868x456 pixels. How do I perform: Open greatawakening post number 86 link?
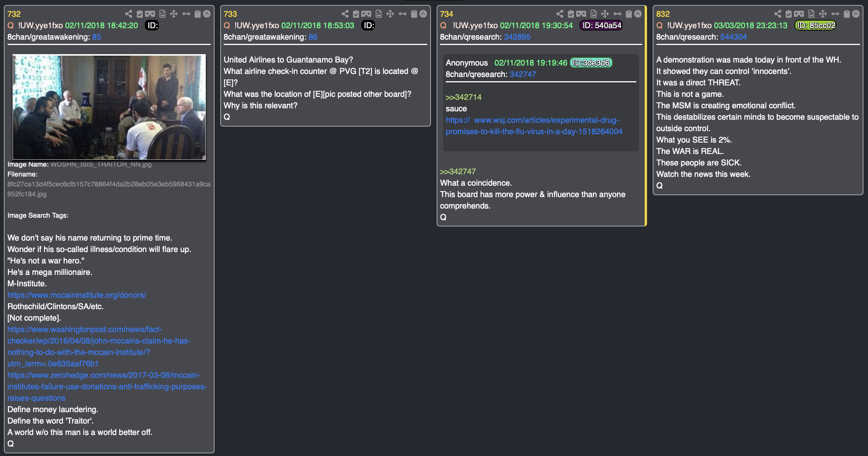[x=313, y=37]
